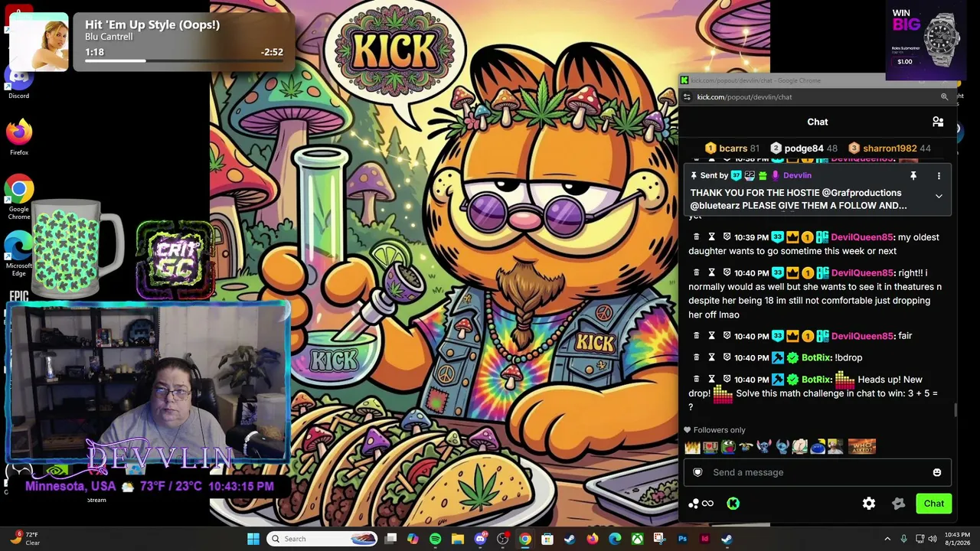Open the Windows Start menu
Viewport: 980px width, 551px height.
click(x=253, y=539)
